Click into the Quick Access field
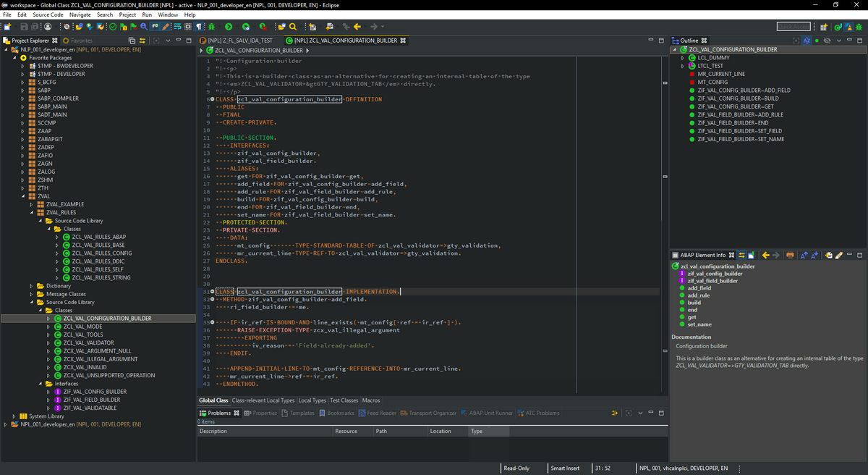The width and height of the screenshot is (868, 475). click(793, 27)
